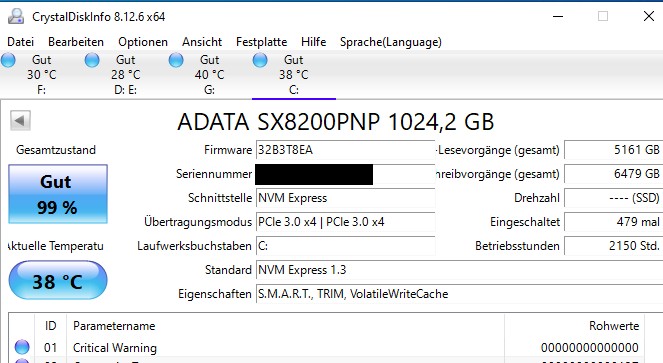Open the Datei menu
Screen dimensions: 663x363
point(20,42)
